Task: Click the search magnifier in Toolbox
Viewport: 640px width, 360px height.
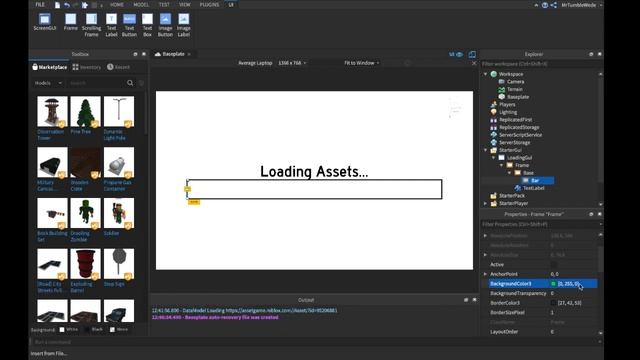Action: click(130, 83)
